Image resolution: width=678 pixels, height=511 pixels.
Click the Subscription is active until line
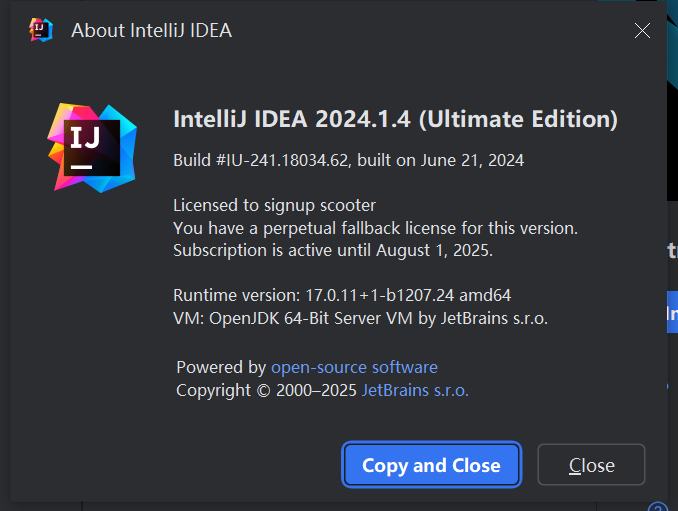coord(333,250)
